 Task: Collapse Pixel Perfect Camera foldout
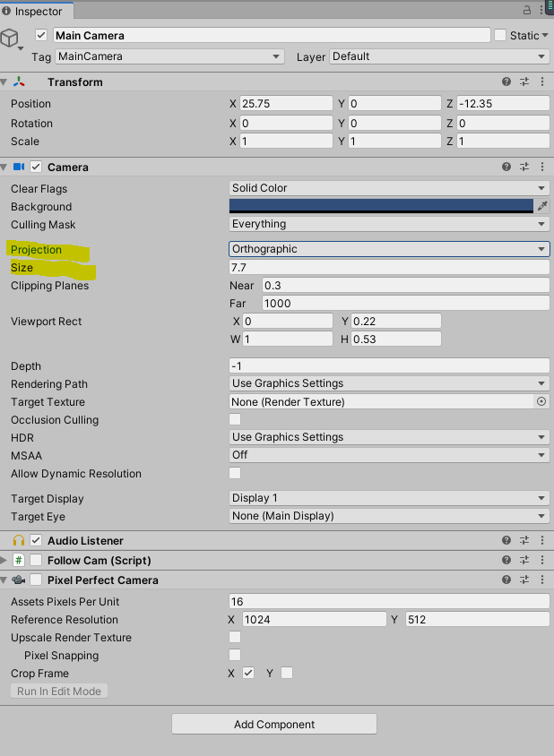[4, 580]
